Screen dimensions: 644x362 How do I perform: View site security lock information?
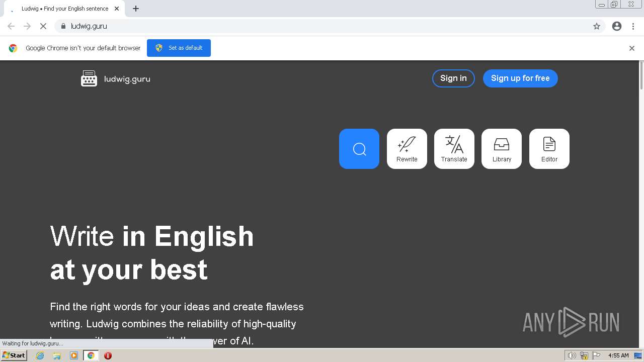(63, 26)
